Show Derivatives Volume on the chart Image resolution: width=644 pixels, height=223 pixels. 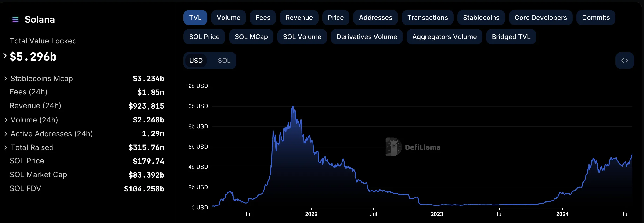tap(367, 37)
